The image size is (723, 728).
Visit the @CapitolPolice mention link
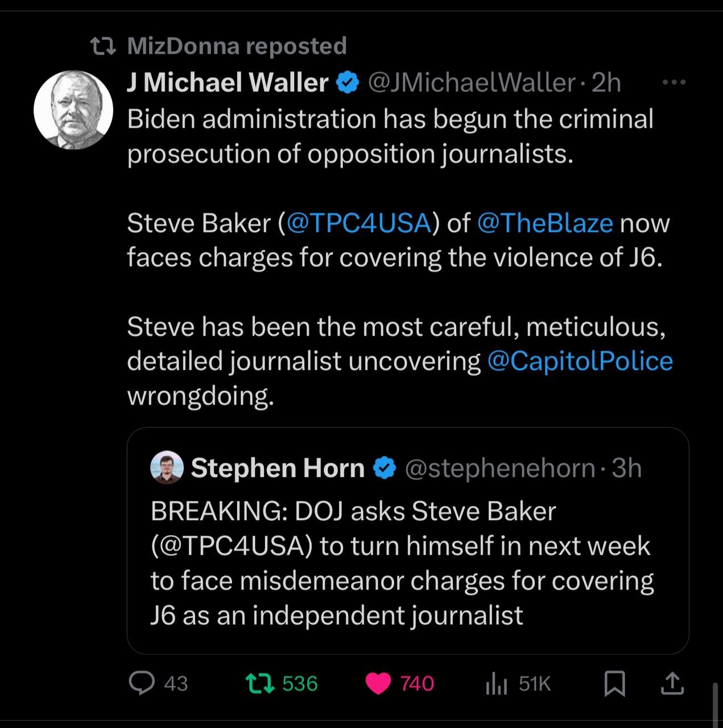[x=580, y=361]
